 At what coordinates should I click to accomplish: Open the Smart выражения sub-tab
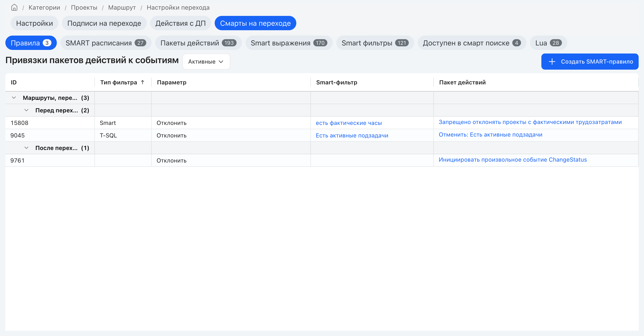click(289, 43)
